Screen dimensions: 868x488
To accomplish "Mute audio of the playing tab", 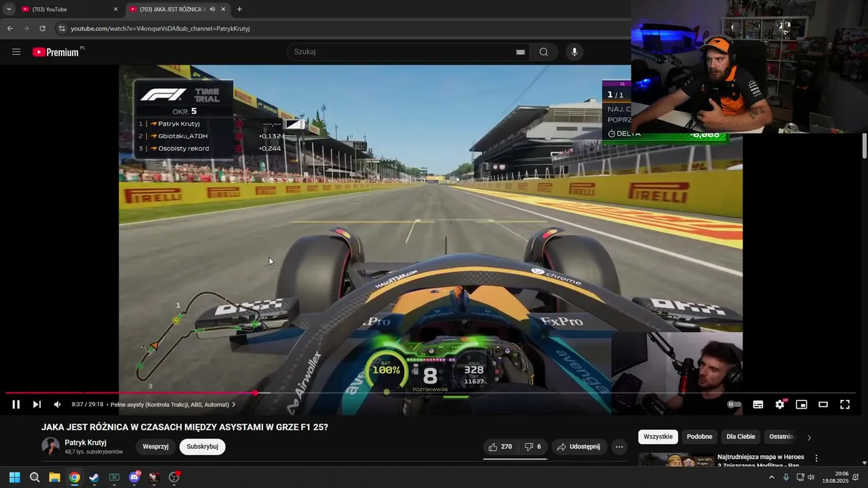I will click(x=212, y=9).
